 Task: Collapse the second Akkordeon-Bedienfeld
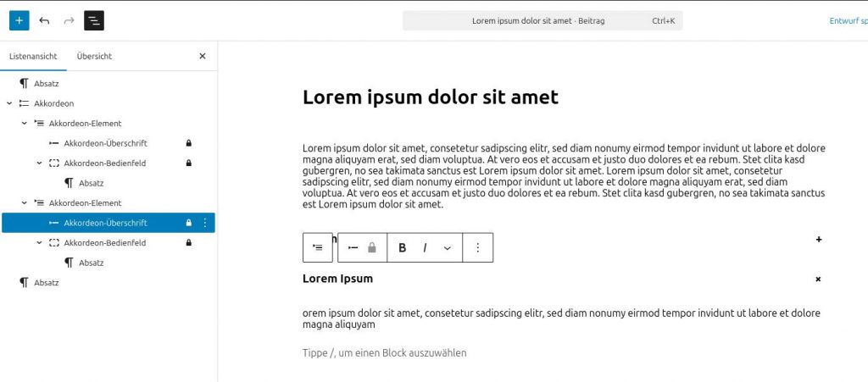pyautogui.click(x=39, y=243)
